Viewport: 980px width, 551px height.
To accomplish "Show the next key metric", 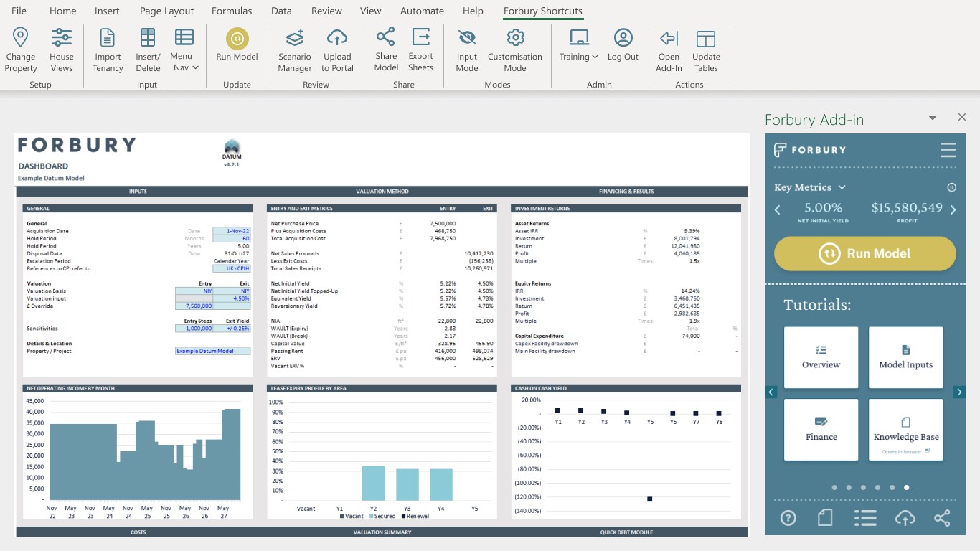I will (953, 209).
